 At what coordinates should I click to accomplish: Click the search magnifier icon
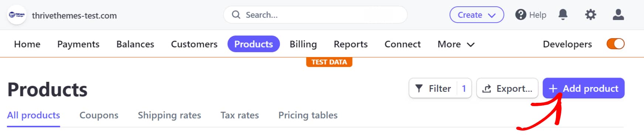[x=236, y=15]
